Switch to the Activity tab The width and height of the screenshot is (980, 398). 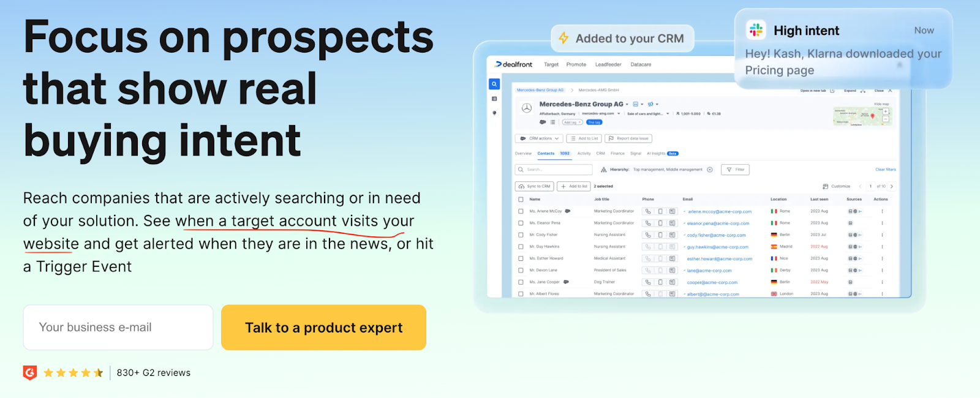point(584,154)
